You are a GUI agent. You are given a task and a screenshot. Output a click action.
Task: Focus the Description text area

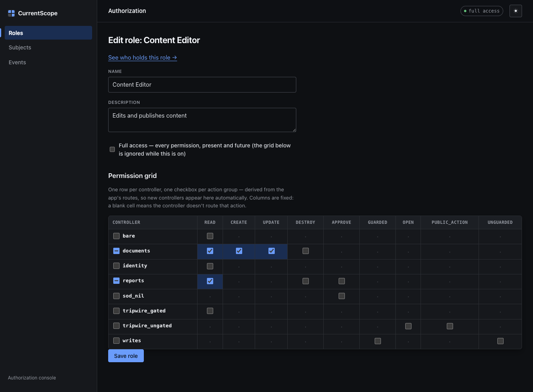click(202, 120)
